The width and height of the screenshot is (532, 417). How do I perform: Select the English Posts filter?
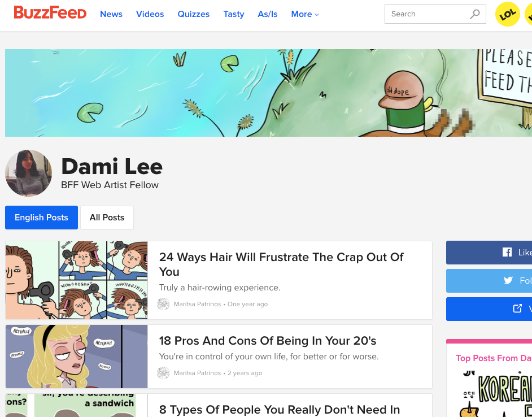41,218
